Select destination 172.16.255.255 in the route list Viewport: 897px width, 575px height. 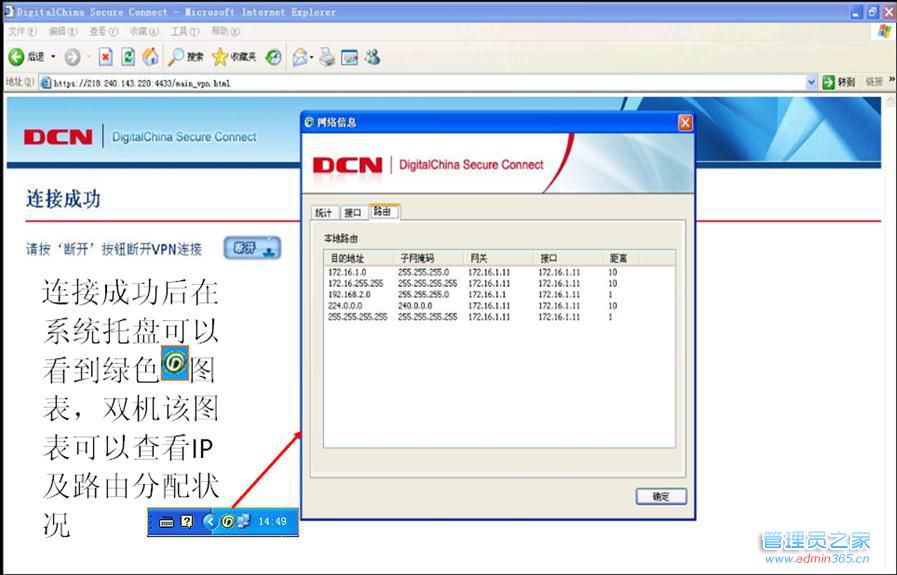(x=355, y=283)
